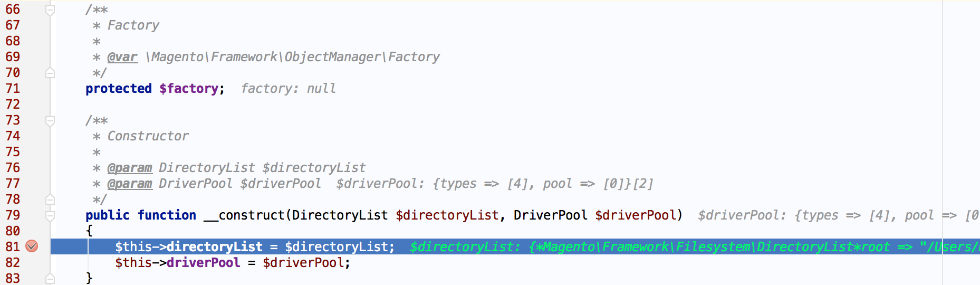This screenshot has height=285, width=980.
Task: Click DirectoryList type hint in constructor signature
Action: pyautogui.click(x=340, y=215)
